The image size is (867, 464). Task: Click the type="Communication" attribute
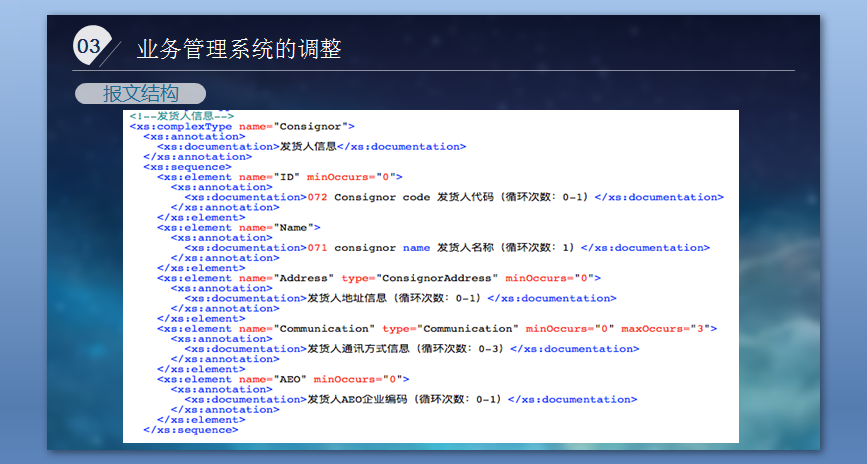[x=450, y=329]
